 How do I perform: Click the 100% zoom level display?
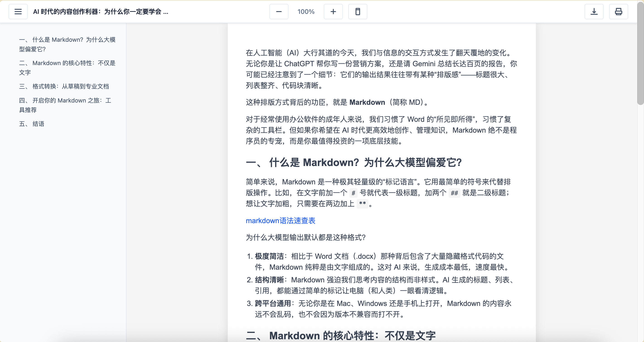pyautogui.click(x=306, y=12)
